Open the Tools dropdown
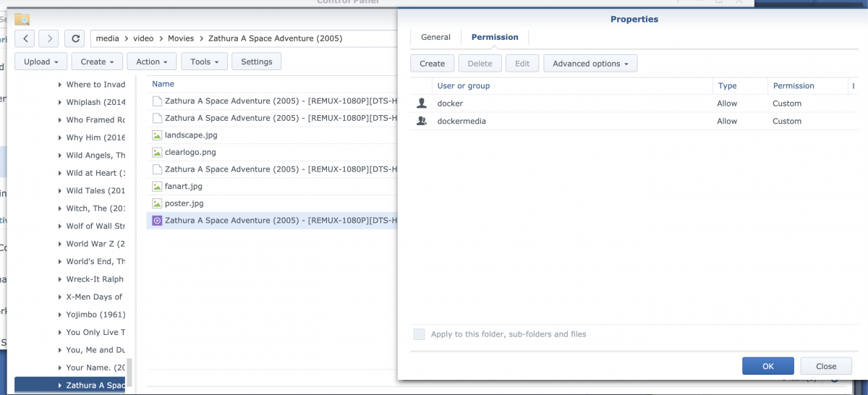This screenshot has width=868, height=395. [204, 61]
